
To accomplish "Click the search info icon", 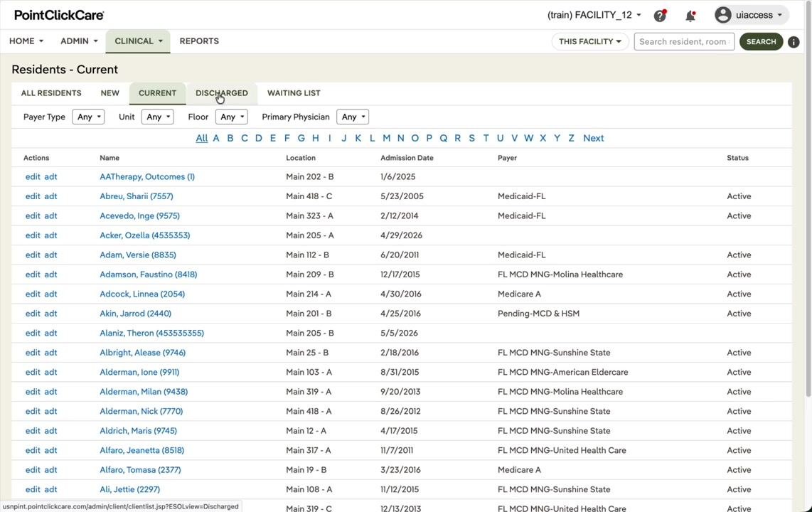I will coord(794,42).
